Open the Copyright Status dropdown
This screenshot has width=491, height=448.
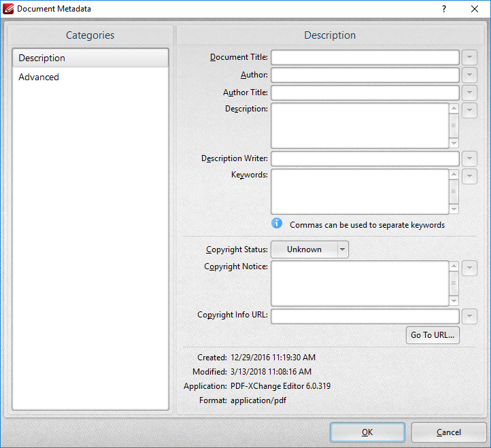(x=309, y=249)
